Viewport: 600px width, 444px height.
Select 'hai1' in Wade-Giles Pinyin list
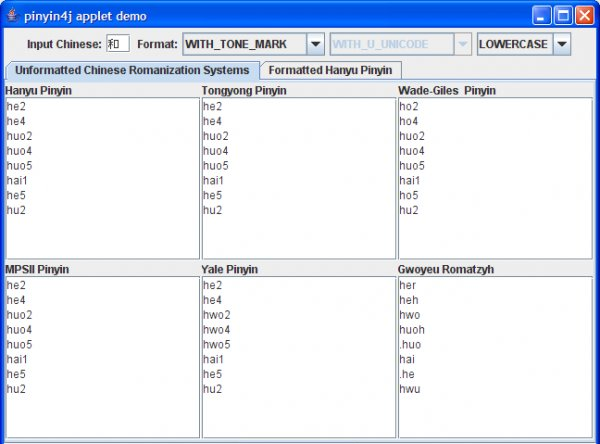(x=410, y=180)
